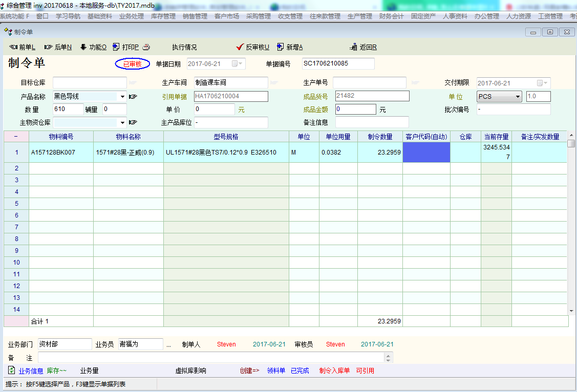
Task: Click the 备注 spinner up arrow
Action: tap(389, 355)
